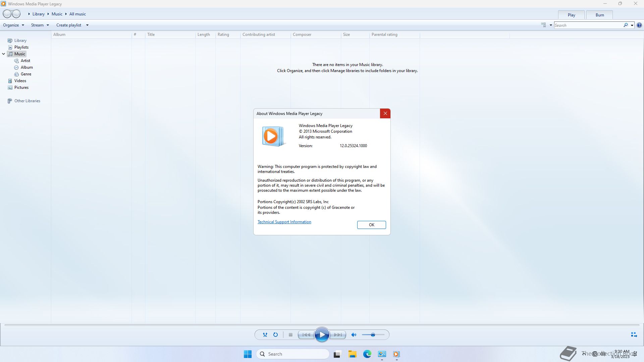Open Other Libraries in sidebar

click(x=27, y=101)
